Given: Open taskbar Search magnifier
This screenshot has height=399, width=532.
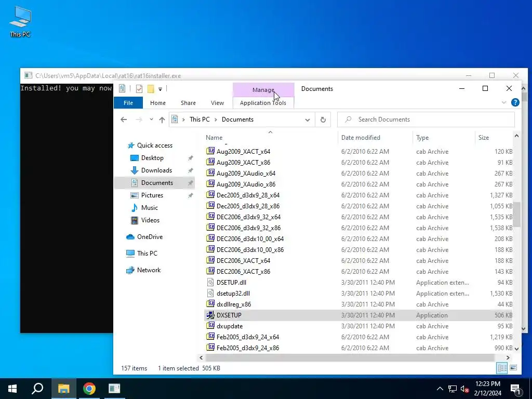Looking at the screenshot, I should [37, 389].
